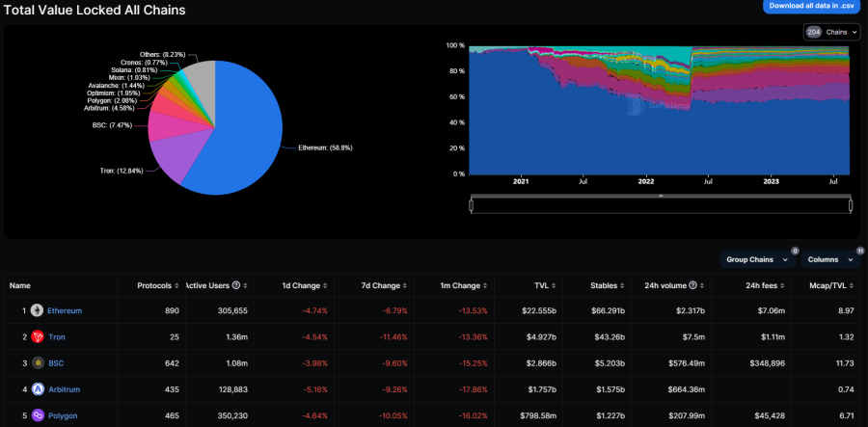
Task: Click BSC 1m change -15.25%
Action: [473, 363]
